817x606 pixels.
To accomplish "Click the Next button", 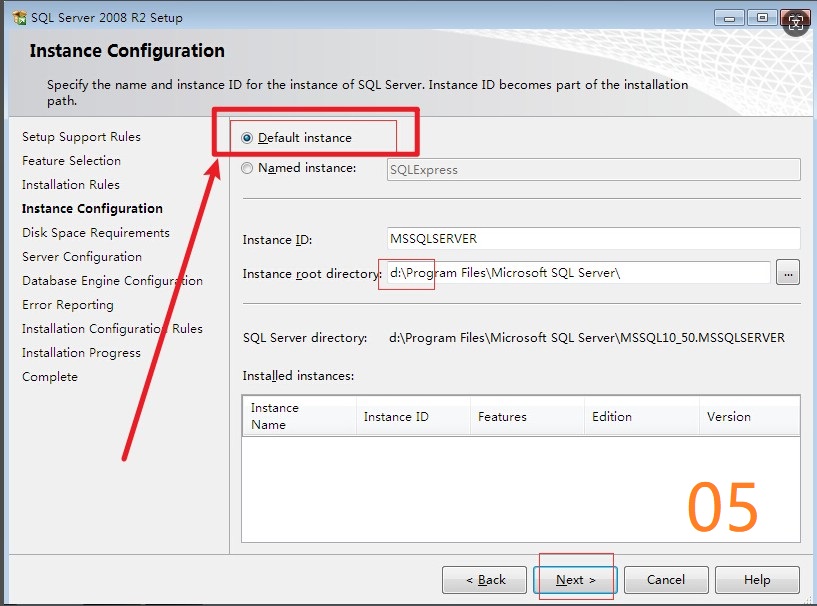I will pyautogui.click(x=576, y=580).
